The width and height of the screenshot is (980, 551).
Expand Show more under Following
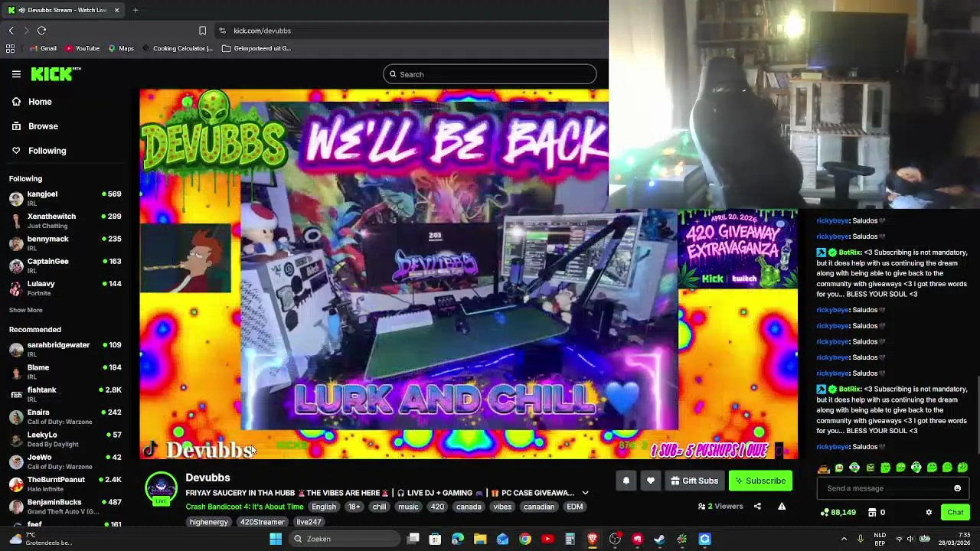[25, 310]
